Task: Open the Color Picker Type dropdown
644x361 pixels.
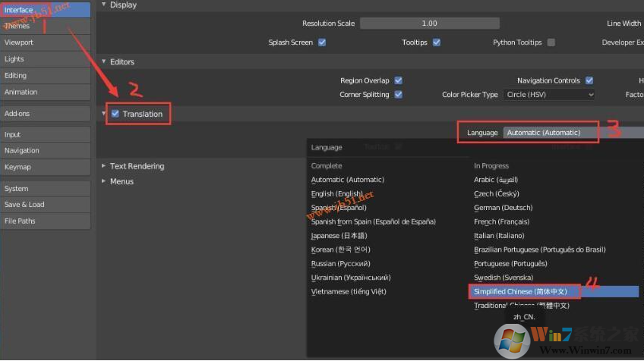Action: coord(549,95)
